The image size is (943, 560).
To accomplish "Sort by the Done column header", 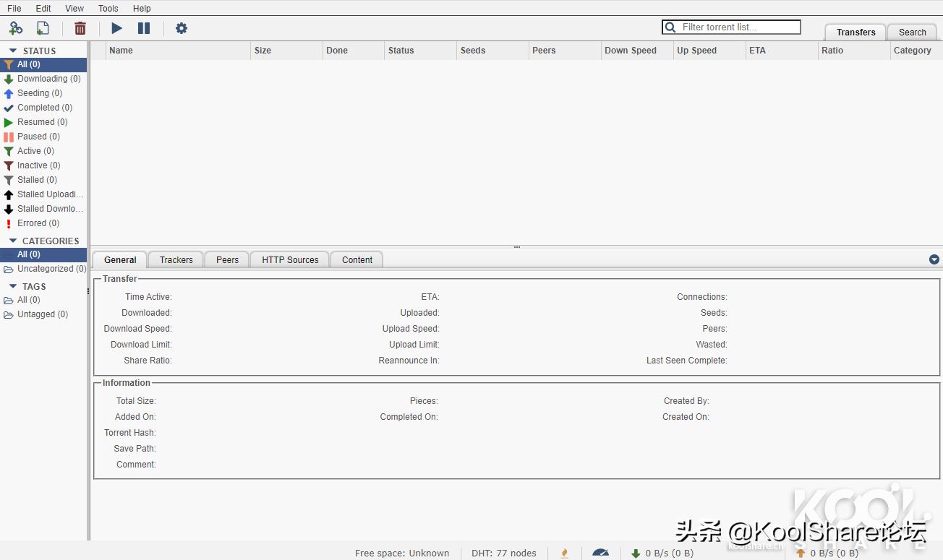I will 354,51.
